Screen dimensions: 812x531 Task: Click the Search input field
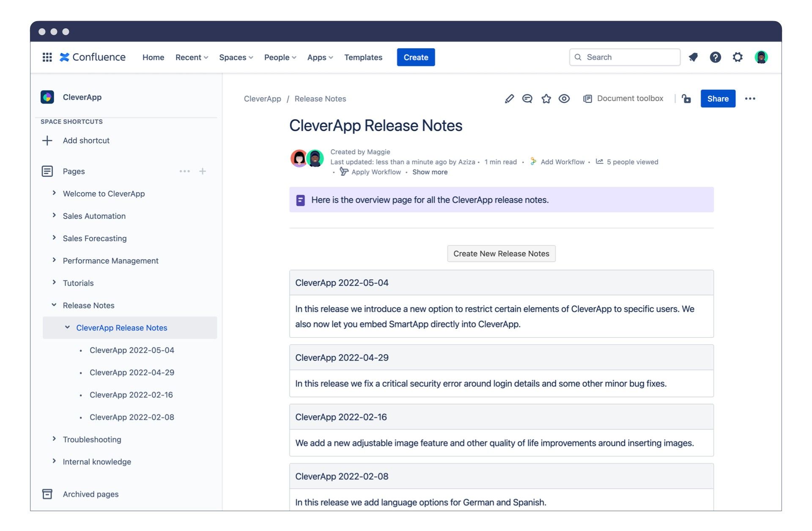[x=625, y=57]
